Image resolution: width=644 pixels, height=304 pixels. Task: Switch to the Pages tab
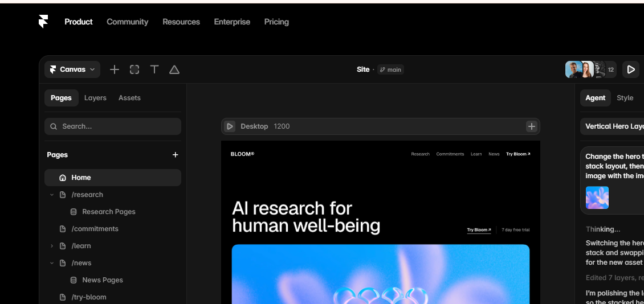pos(61,98)
